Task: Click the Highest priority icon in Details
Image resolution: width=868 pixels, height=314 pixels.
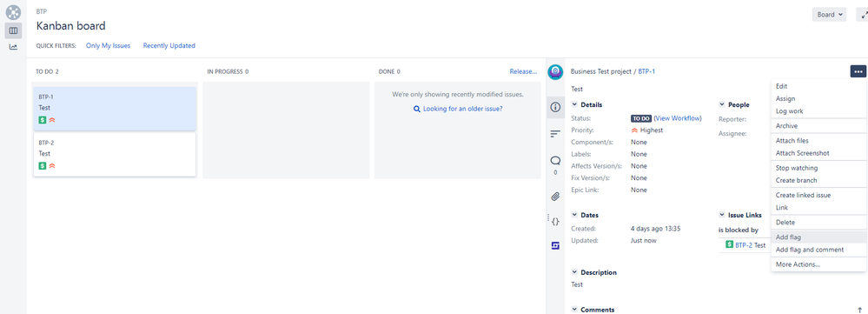Action: click(x=634, y=130)
